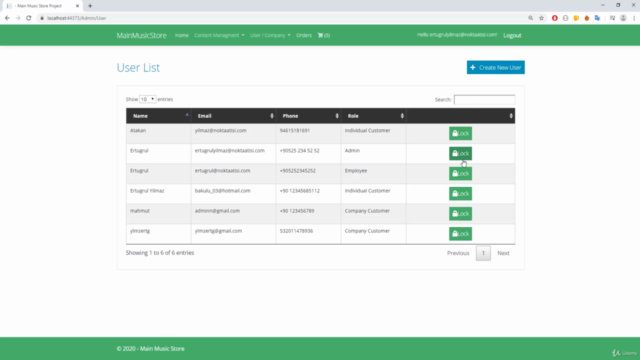
Task: Reload the page with refresh icon
Action: click(29, 18)
